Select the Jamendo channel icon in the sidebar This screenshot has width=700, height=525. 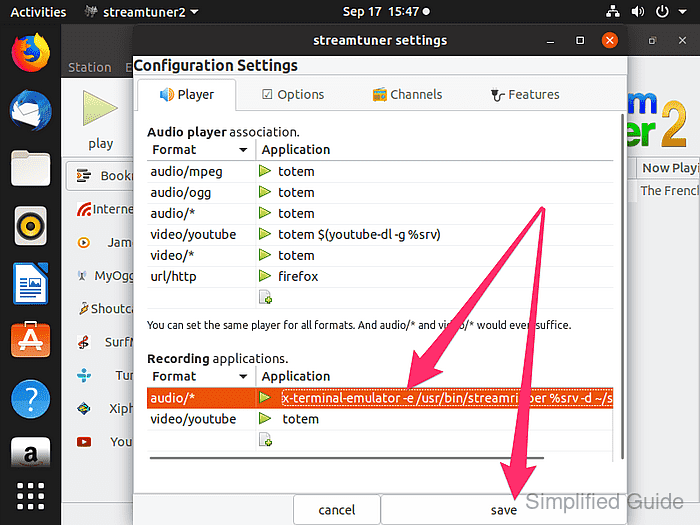tap(83, 243)
